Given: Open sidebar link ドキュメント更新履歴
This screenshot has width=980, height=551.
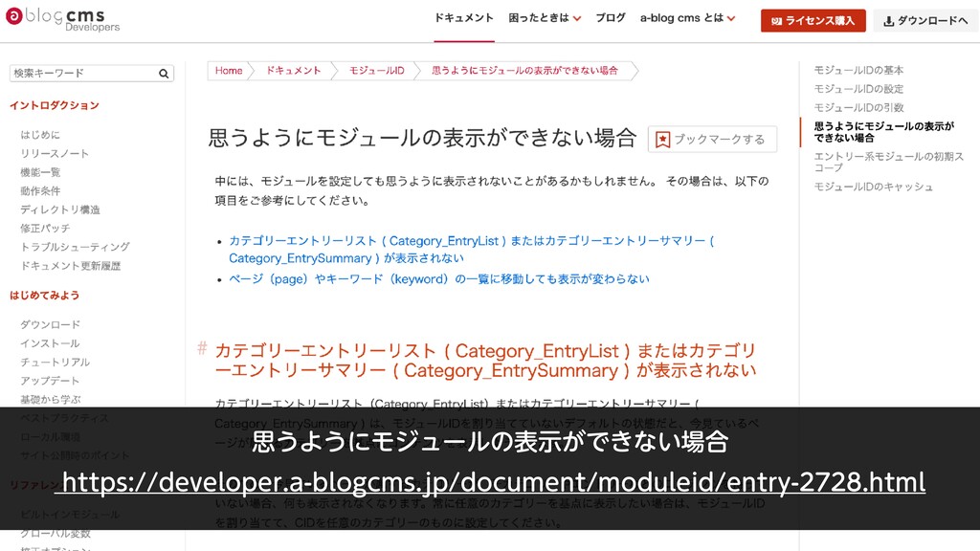Looking at the screenshot, I should coord(70,266).
